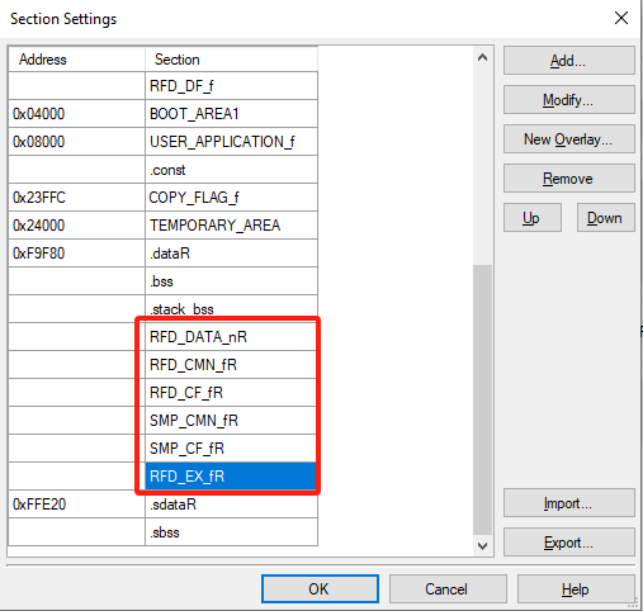Select the .sdataR section
This screenshot has width=644, height=612.
click(x=231, y=504)
